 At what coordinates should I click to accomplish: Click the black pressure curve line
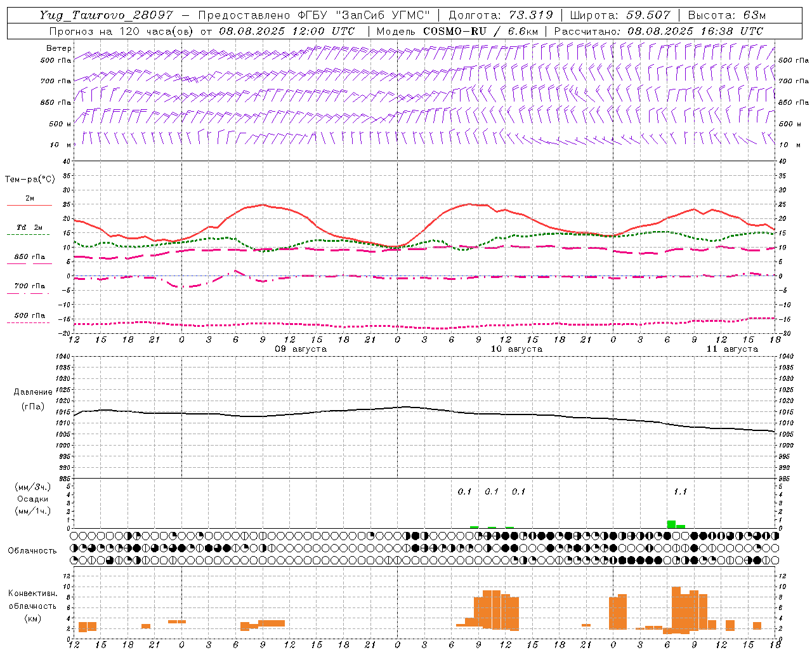[424, 408]
